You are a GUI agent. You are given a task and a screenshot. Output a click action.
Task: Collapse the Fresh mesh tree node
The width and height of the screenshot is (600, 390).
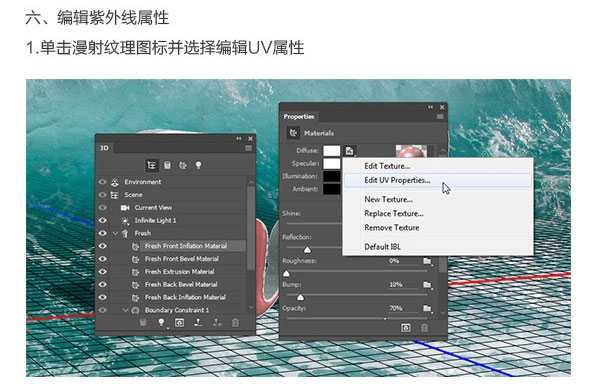pos(115,233)
